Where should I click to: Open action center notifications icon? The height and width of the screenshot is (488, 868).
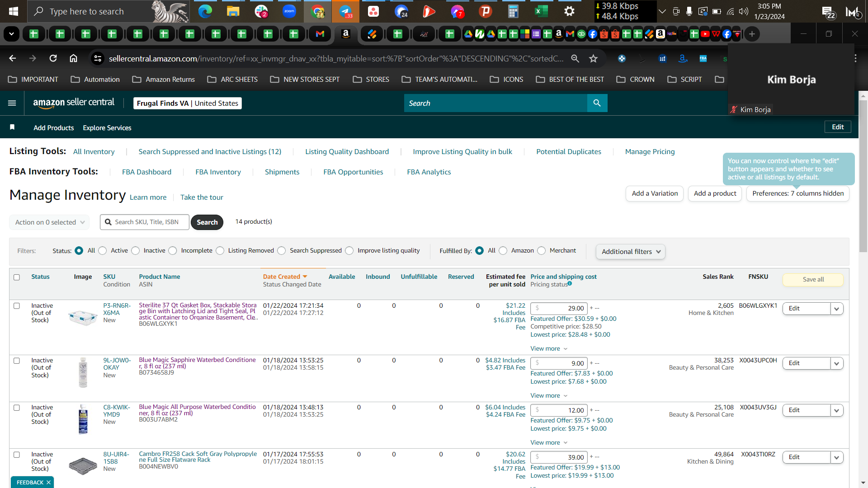[828, 12]
